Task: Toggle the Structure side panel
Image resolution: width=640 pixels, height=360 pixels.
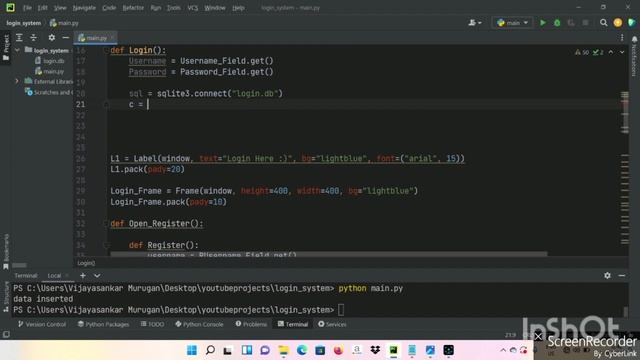Action: coord(6,297)
